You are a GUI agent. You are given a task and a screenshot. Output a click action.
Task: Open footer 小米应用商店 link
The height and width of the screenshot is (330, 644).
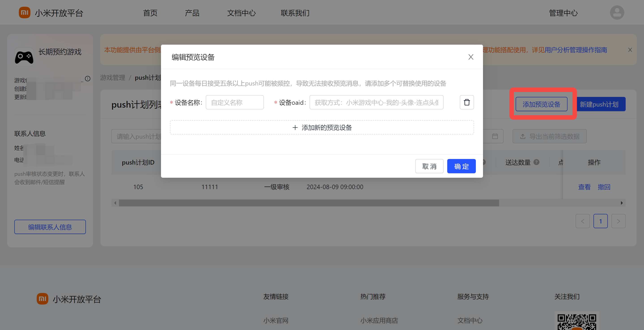[x=379, y=320]
